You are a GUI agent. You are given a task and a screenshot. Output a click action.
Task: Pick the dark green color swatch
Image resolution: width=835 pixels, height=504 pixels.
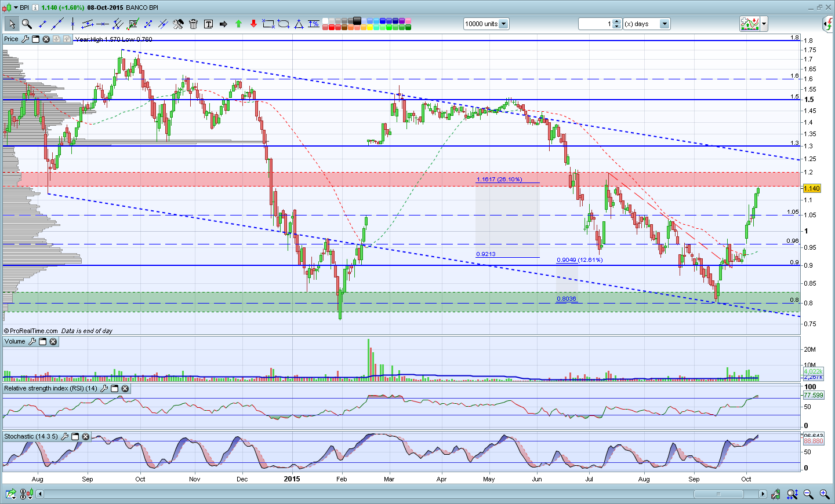pyautogui.click(x=408, y=27)
